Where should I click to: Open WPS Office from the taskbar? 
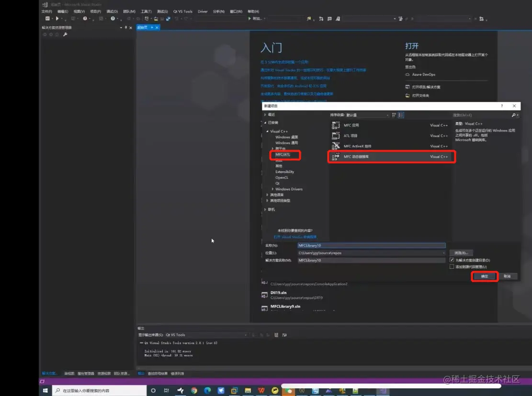click(261, 391)
